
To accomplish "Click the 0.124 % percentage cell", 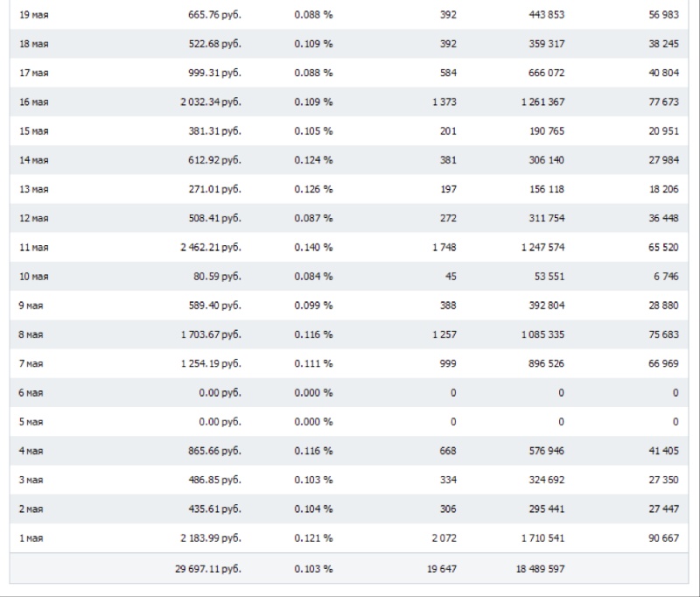I will point(313,160).
